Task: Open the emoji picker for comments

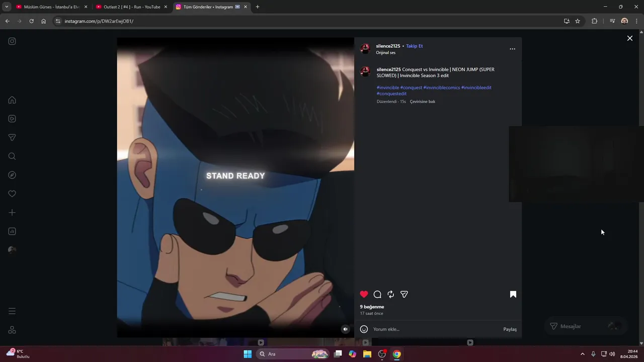Action: [x=364, y=329]
